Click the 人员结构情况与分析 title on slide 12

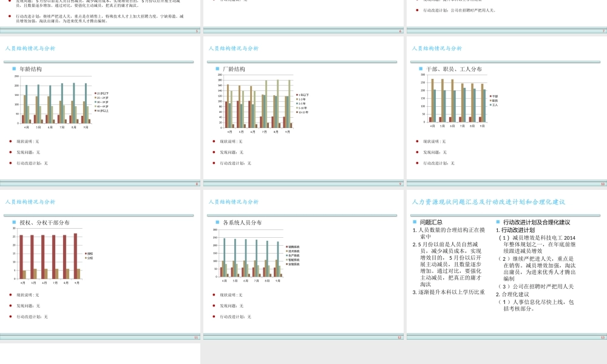pos(234,201)
